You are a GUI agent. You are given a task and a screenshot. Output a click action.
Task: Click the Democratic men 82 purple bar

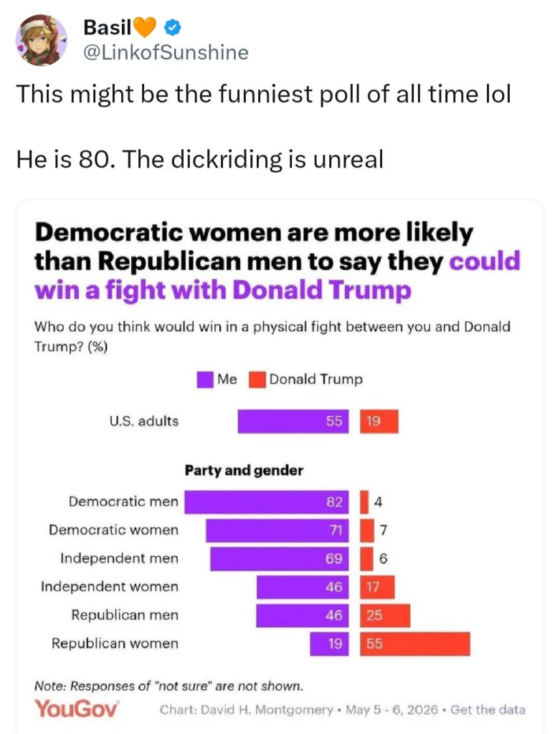coord(267,502)
